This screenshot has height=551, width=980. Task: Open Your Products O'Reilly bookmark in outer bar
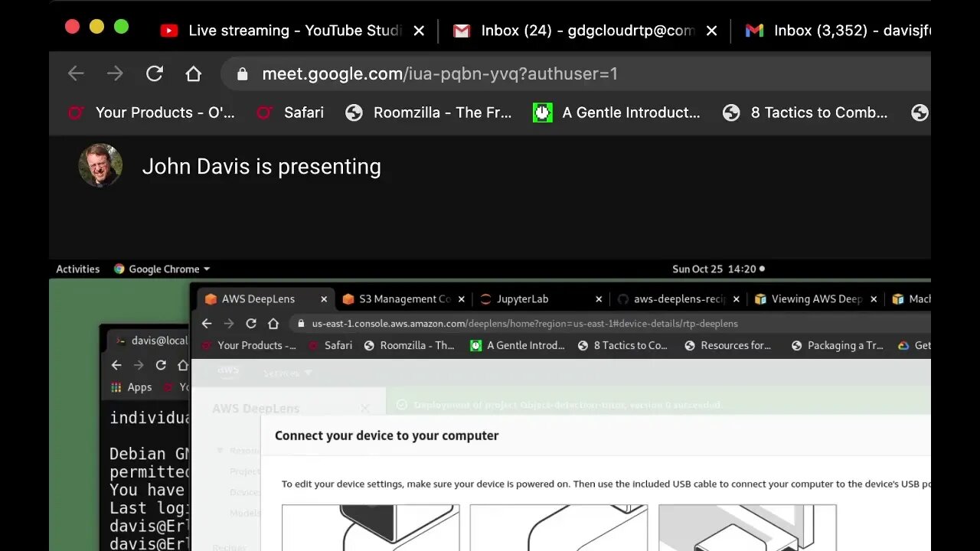tap(152, 112)
